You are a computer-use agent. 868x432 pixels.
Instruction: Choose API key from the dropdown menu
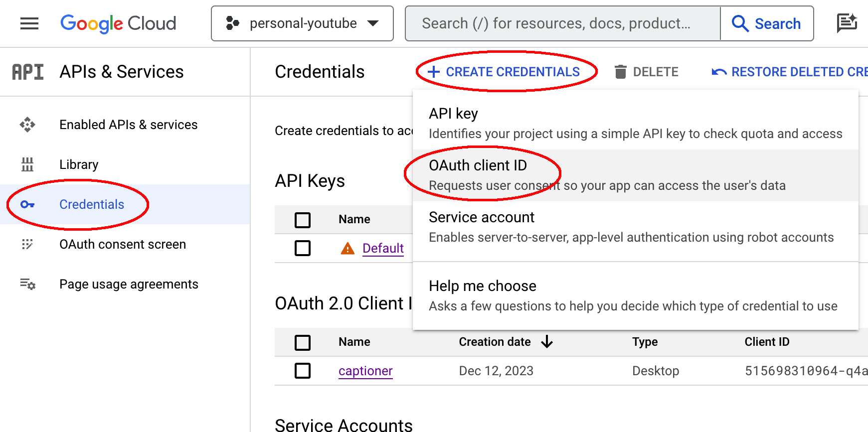(636, 123)
